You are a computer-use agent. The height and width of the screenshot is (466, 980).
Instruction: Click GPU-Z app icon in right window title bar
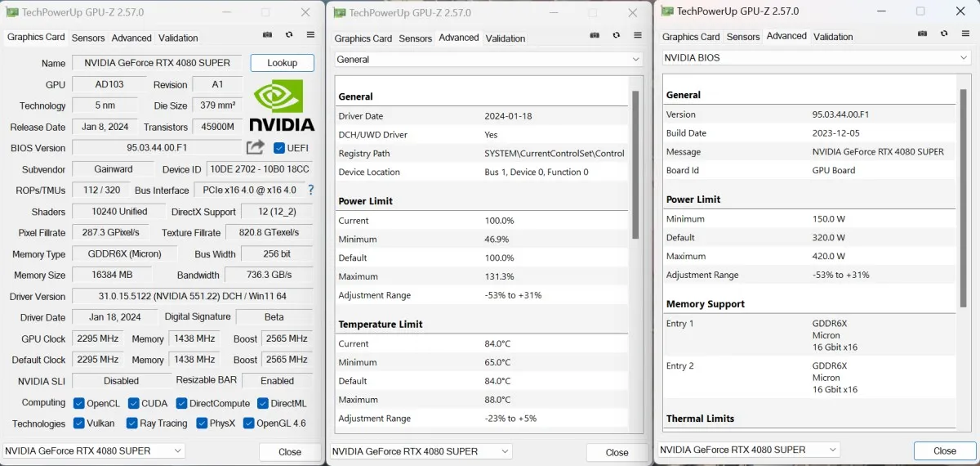pyautogui.click(x=667, y=11)
